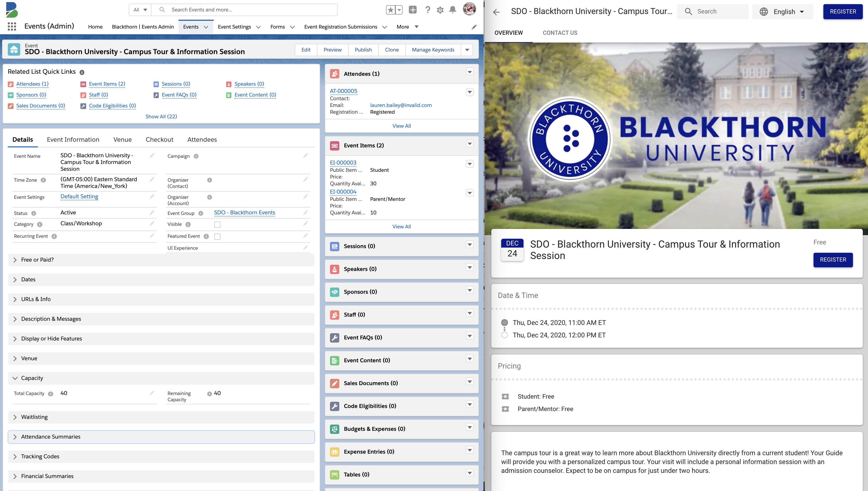868x491 pixels.
Task: Open the Default Setting link
Action: point(79,197)
